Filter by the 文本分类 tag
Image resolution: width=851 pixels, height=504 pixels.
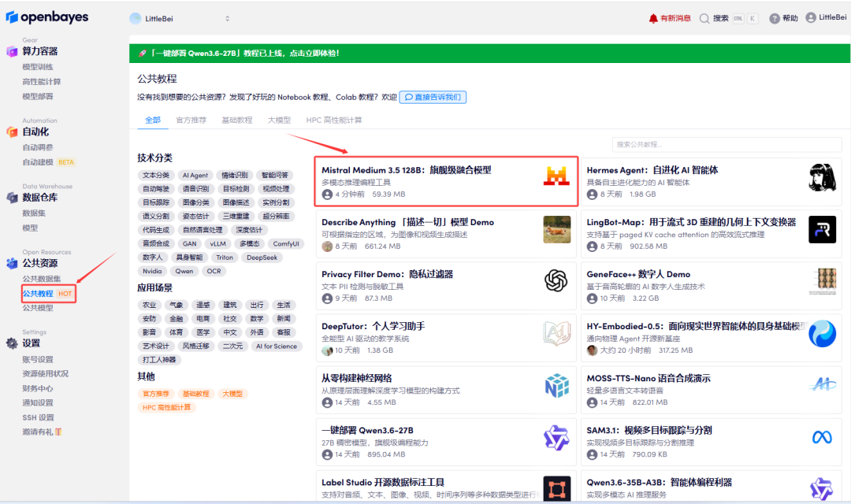tap(156, 176)
